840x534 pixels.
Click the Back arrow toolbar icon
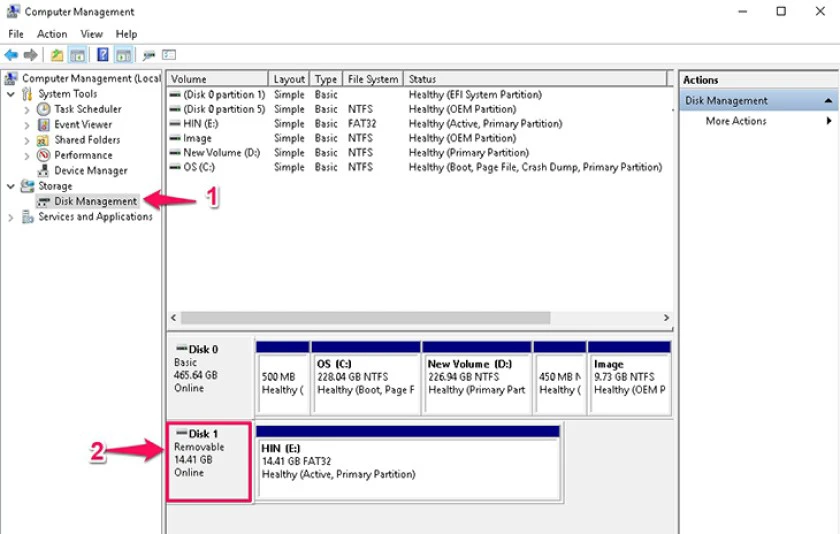(x=11, y=55)
